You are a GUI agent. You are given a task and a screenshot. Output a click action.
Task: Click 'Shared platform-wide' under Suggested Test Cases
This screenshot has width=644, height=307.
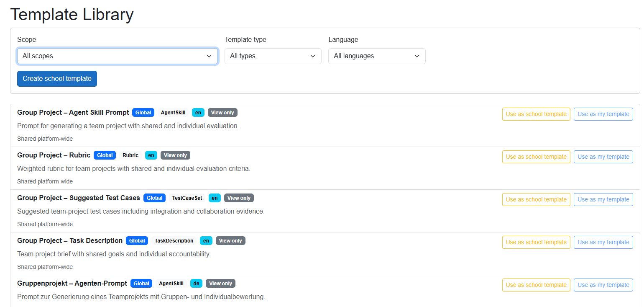pos(45,224)
